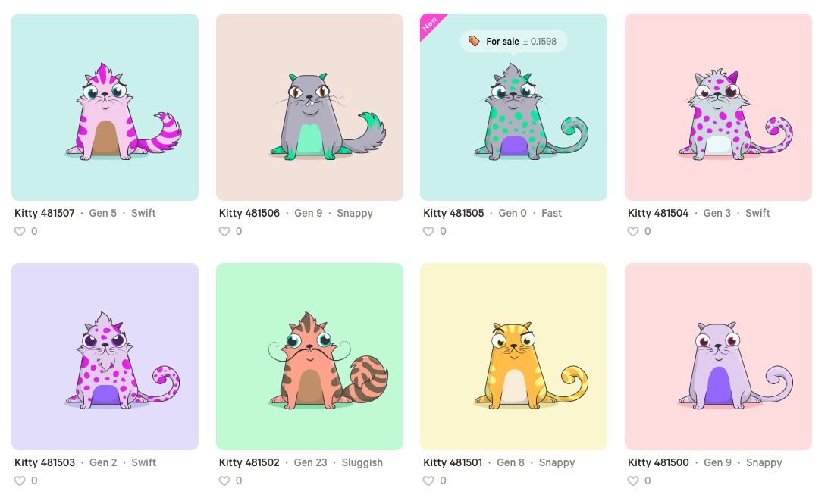Image resolution: width=831 pixels, height=504 pixels.
Task: Click the Kitty 481503 name link
Action: [x=45, y=462]
